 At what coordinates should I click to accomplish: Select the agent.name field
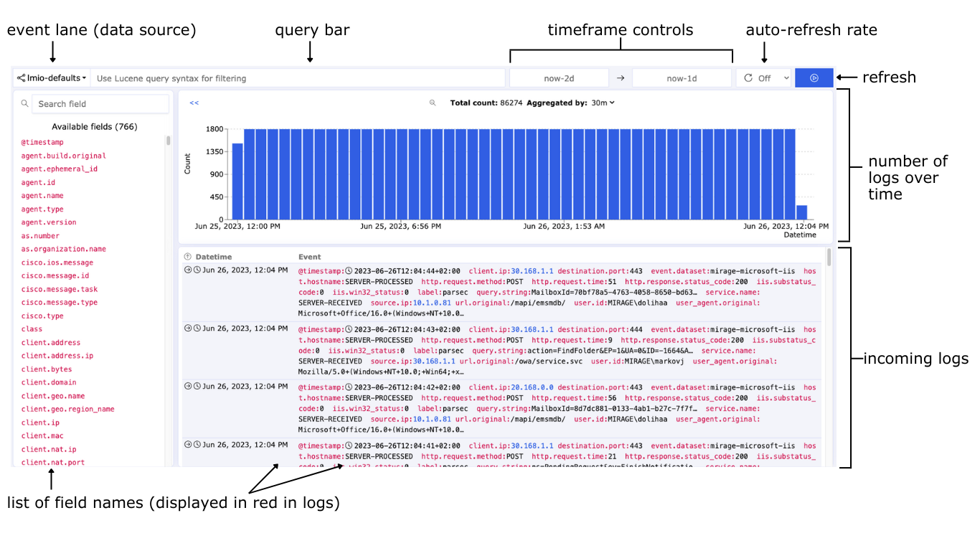click(x=42, y=196)
